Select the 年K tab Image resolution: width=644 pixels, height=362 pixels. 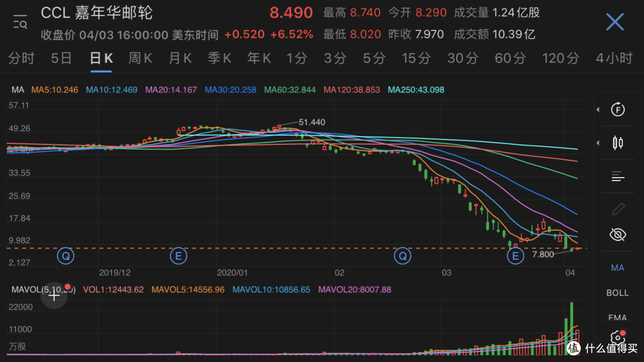point(259,58)
